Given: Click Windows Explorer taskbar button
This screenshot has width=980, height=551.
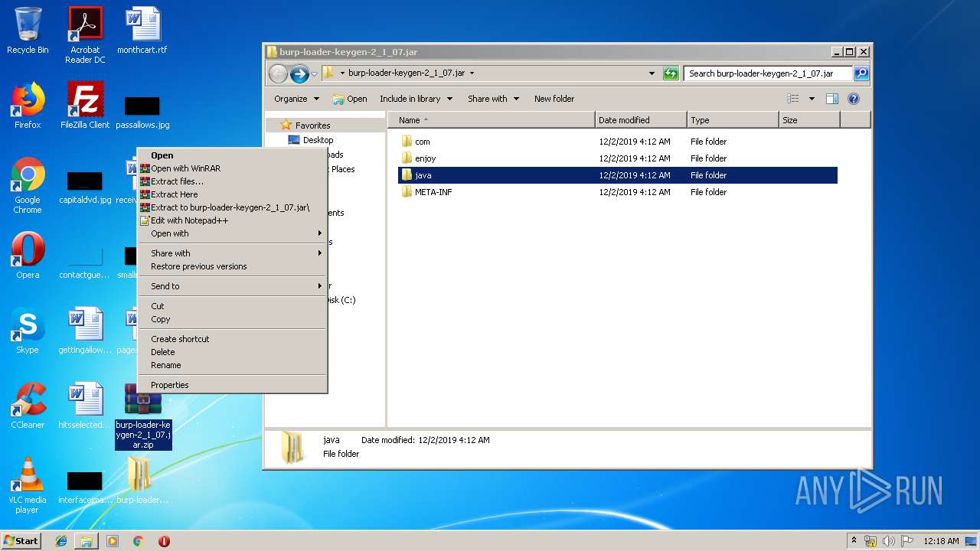Looking at the screenshot, I should coord(87,541).
